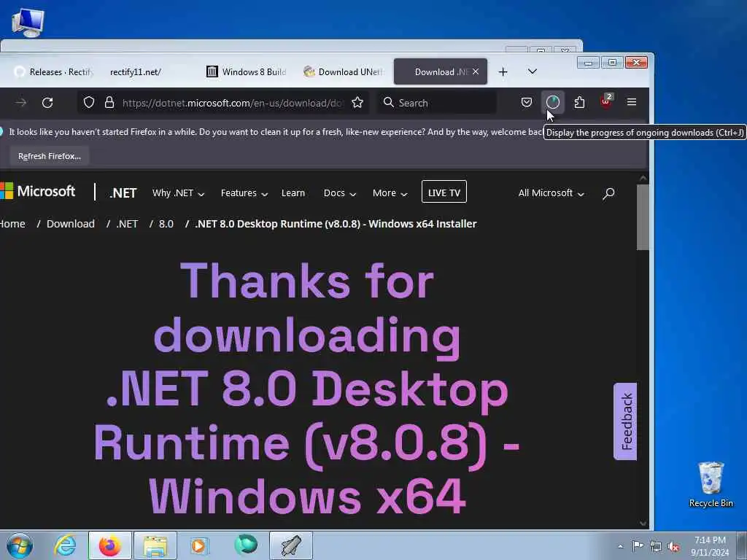
Task: Expand the Why .NET menu
Action: (178, 192)
